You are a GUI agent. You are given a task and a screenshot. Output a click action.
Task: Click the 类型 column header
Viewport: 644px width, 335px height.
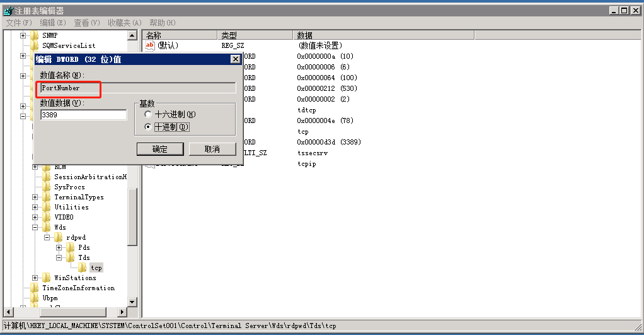pos(255,35)
